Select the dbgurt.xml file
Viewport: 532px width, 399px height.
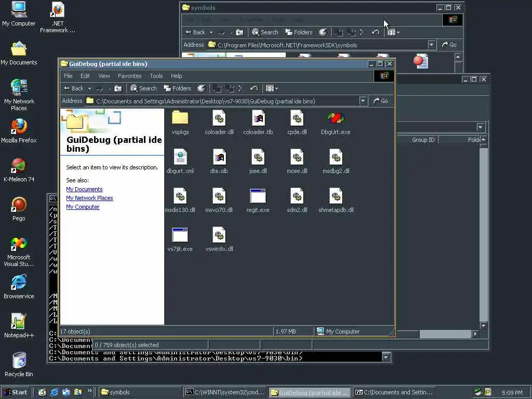coord(180,162)
